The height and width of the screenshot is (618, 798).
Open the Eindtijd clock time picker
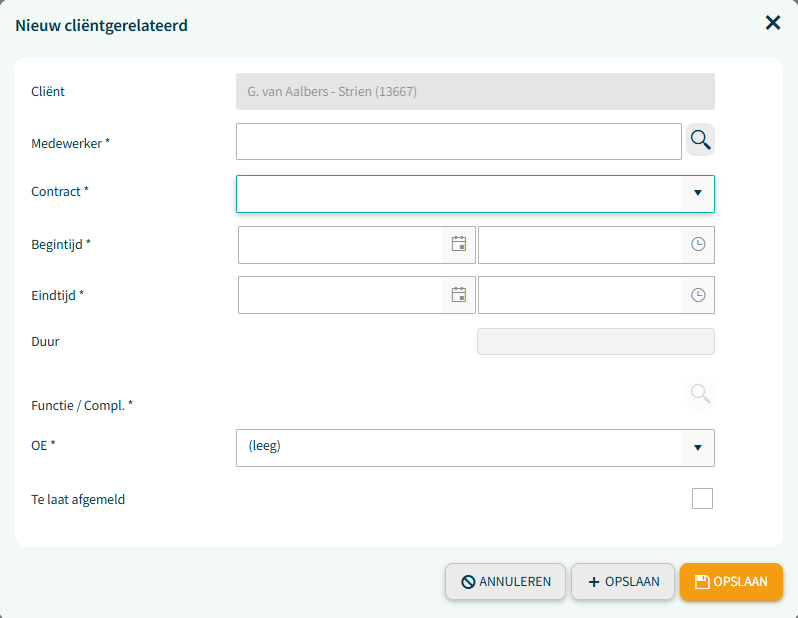coord(698,295)
